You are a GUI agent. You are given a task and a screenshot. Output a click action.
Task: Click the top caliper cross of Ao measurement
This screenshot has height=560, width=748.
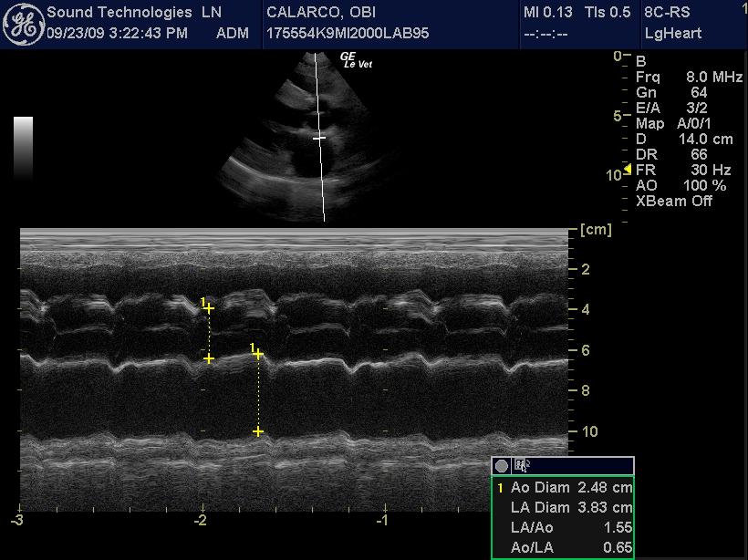[209, 308]
